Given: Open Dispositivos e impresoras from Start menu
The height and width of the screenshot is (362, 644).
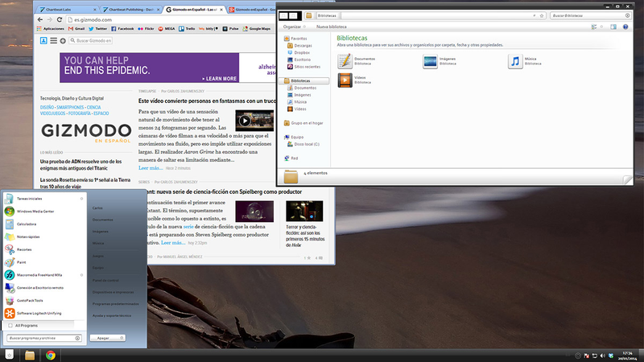Looking at the screenshot, I should tap(113, 292).
